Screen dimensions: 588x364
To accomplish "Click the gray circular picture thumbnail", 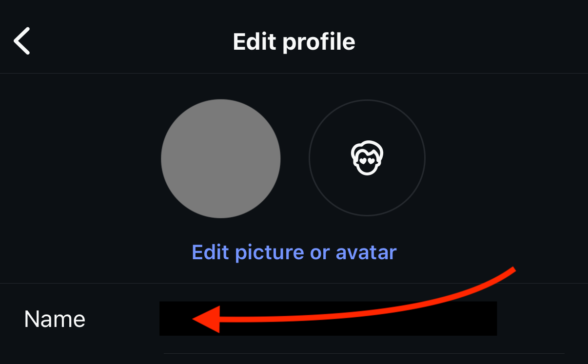I will pos(220,158).
